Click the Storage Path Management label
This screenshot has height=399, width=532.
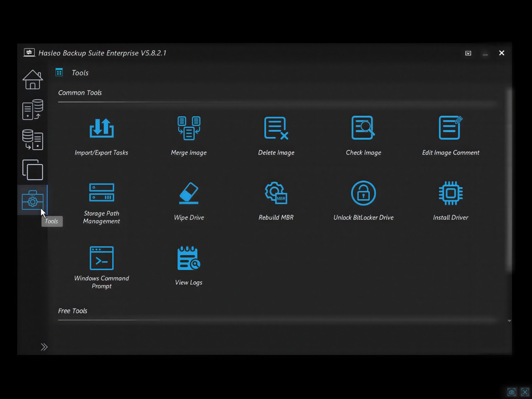(x=101, y=217)
